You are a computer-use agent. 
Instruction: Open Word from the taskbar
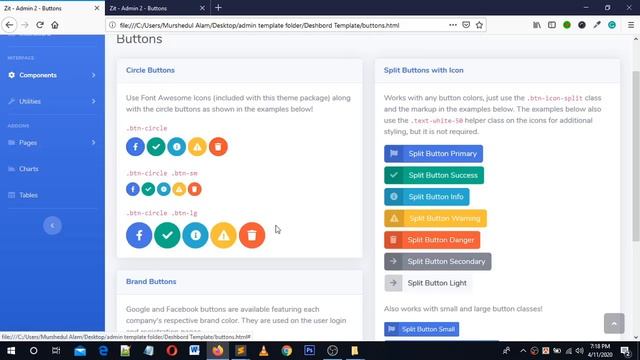coord(194,351)
